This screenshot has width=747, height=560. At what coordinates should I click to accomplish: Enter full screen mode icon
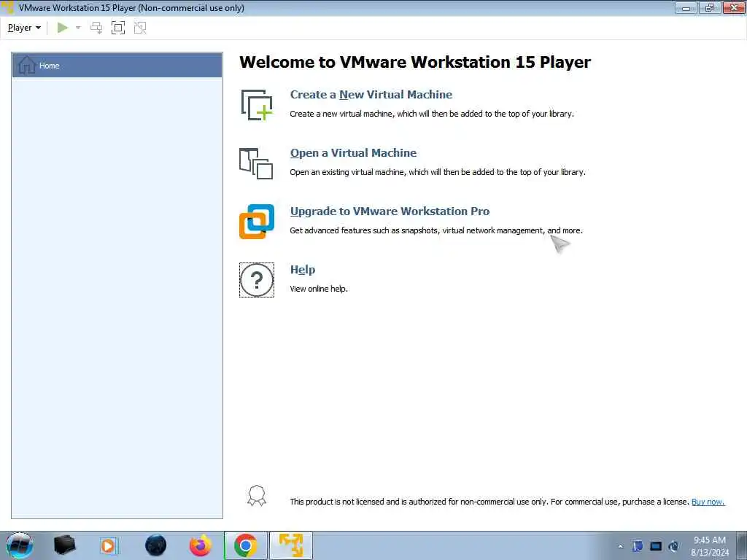click(x=118, y=28)
